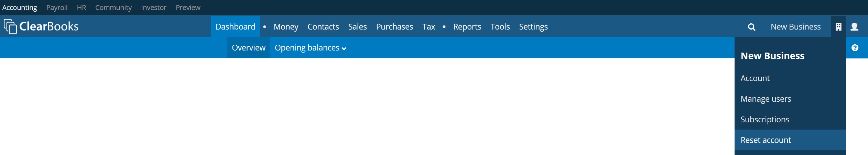Open the Settings menu

(533, 26)
